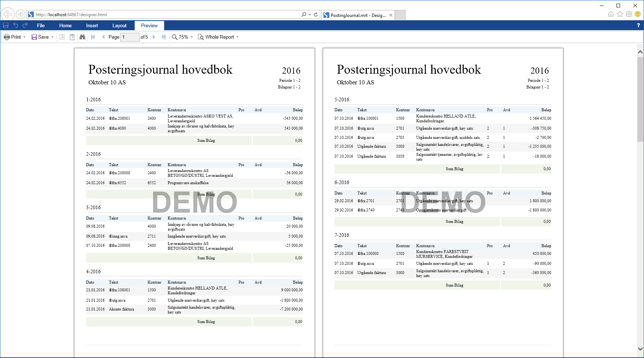Screen dimensions: 644x358
Task: Click the '1 564 450,00' amount cell
Action: [x=541, y=119]
